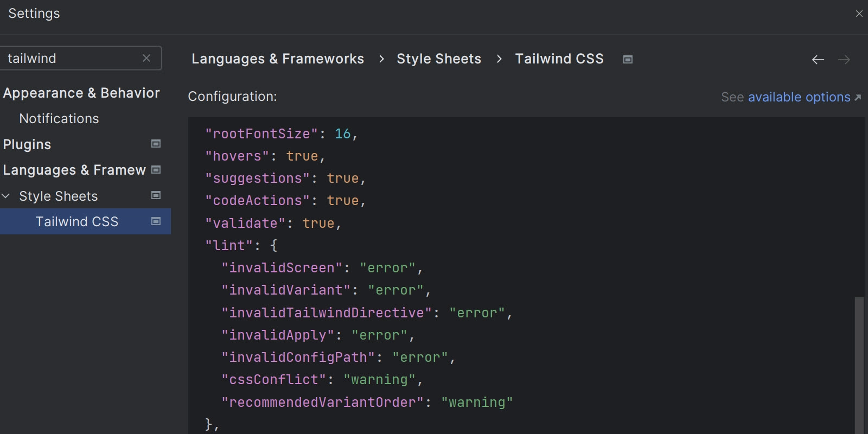Screen dimensions: 868x434
Task: Click Languages & Frameworks breadcrumb
Action: coord(278,59)
